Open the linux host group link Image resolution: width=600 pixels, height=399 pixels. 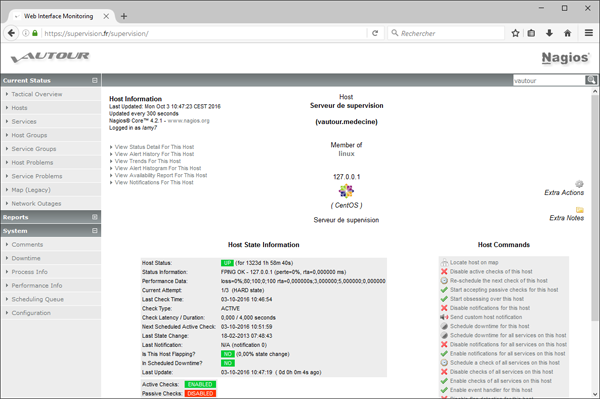tap(346, 154)
